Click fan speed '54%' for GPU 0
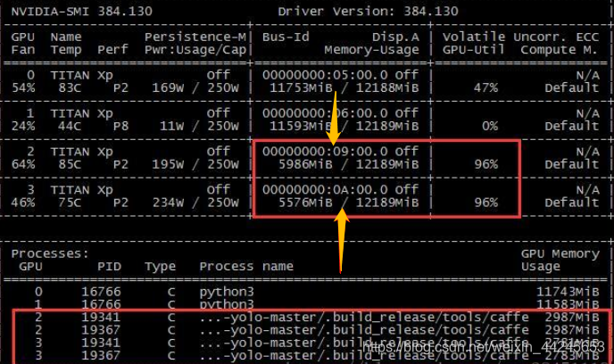The width and height of the screenshot is (614, 364). click(x=22, y=87)
